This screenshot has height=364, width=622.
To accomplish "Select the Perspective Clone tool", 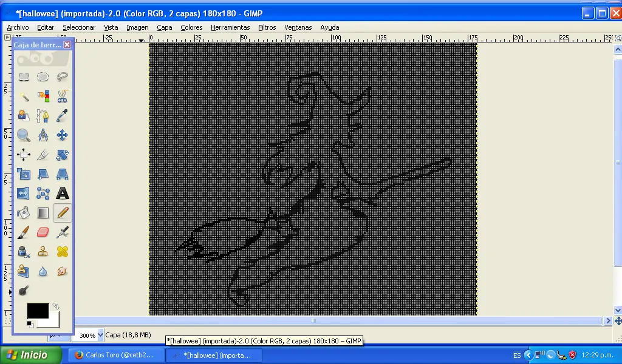I will (x=24, y=271).
